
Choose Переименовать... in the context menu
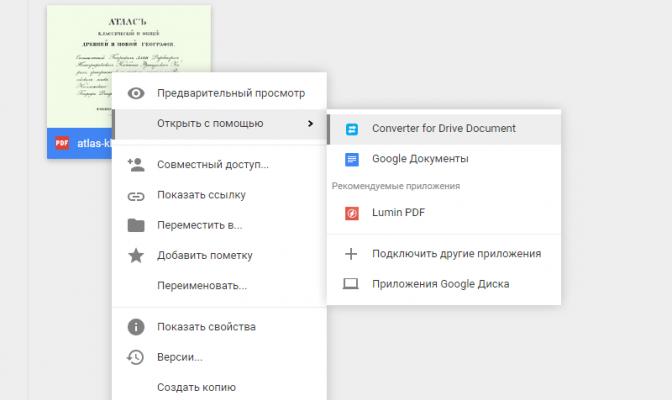(x=219, y=286)
